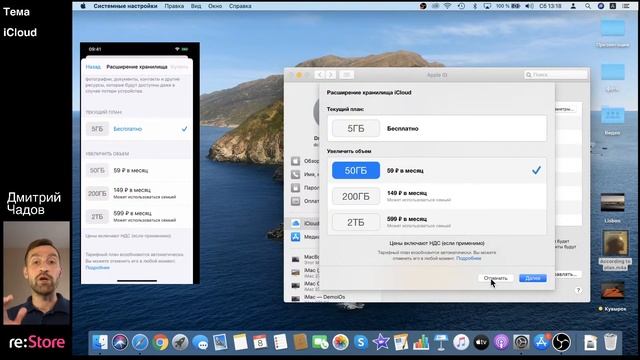Open Trash in the Dock

(x=610, y=342)
